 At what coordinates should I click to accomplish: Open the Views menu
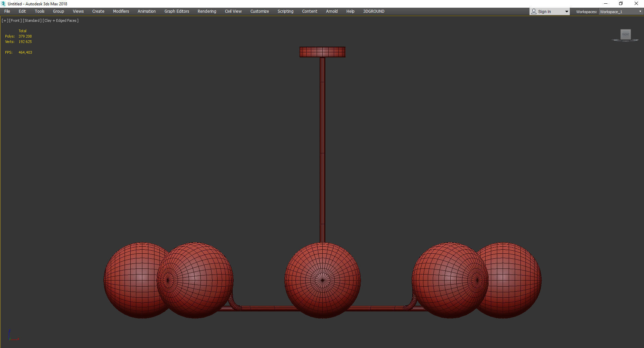[78, 11]
